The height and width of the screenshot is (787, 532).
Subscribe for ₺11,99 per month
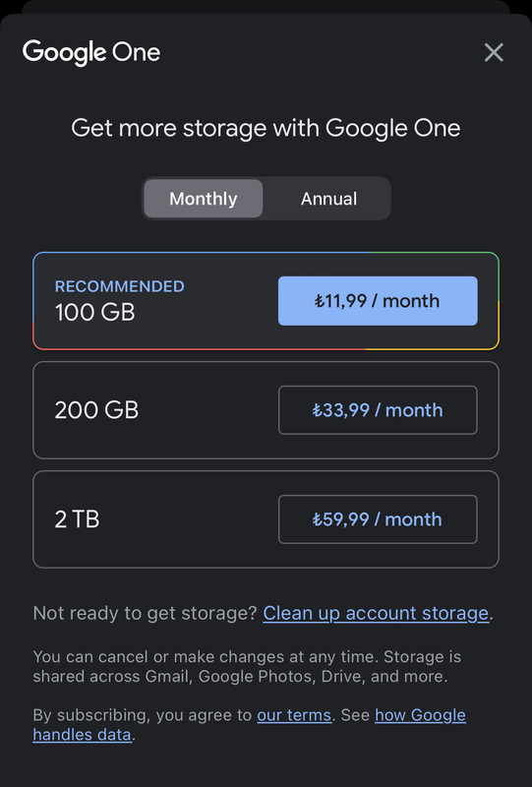pos(378,301)
